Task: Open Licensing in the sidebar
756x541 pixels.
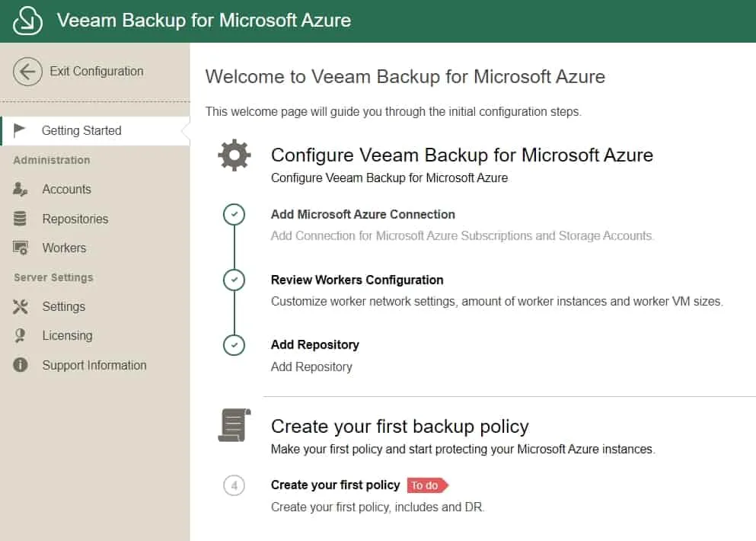Action: pos(67,335)
